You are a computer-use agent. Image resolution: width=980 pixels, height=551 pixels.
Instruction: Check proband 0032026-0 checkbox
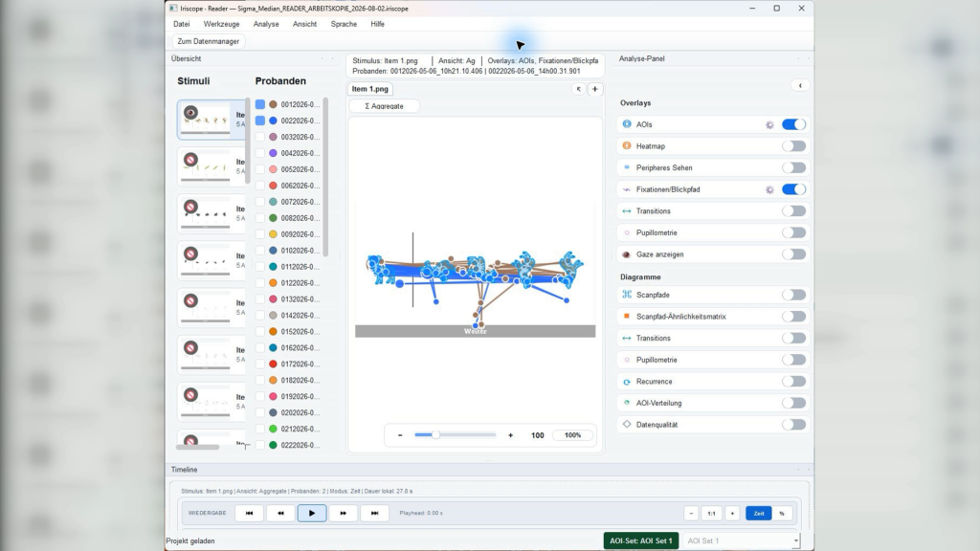[260, 137]
